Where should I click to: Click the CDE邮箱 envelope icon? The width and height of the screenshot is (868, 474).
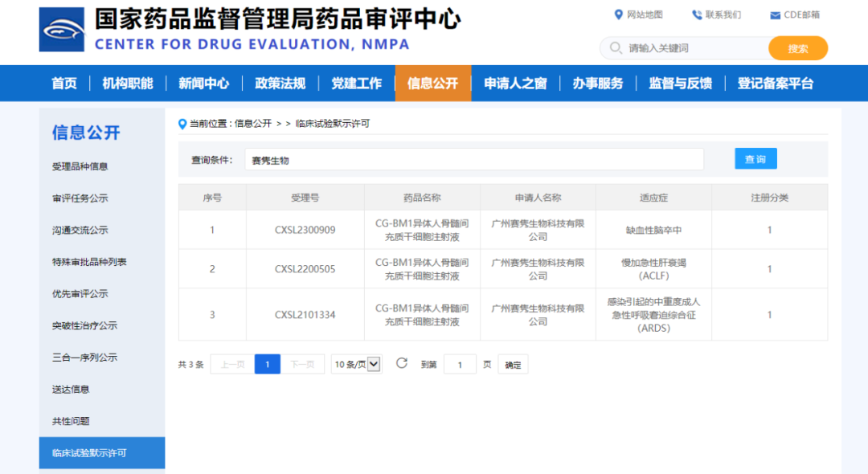[775, 14]
